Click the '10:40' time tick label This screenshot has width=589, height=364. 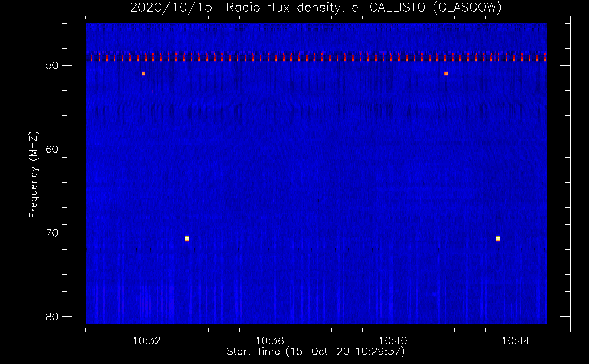pos(393,341)
